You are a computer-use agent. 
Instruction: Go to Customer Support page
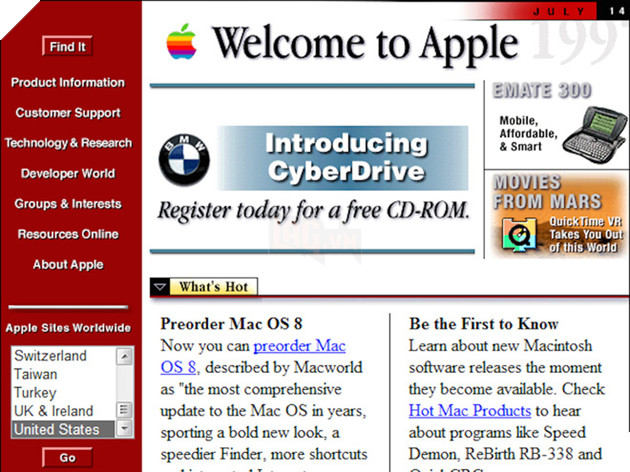coord(68,113)
